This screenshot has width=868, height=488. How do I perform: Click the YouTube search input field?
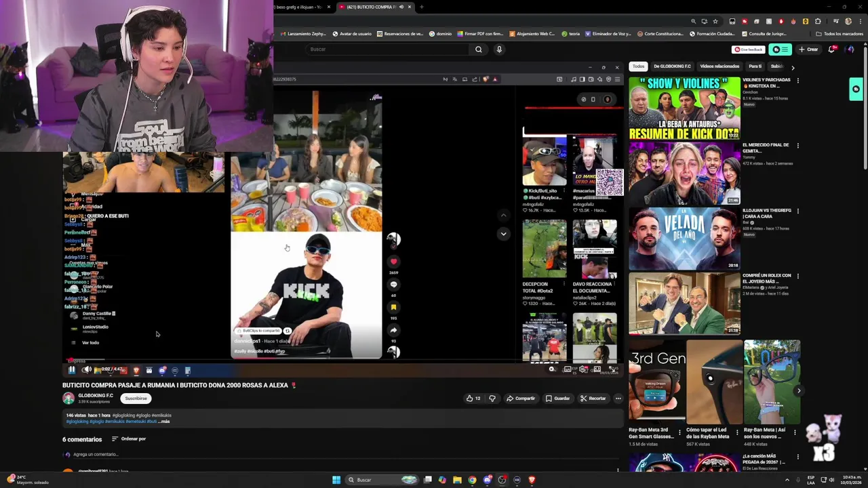tap(387, 49)
